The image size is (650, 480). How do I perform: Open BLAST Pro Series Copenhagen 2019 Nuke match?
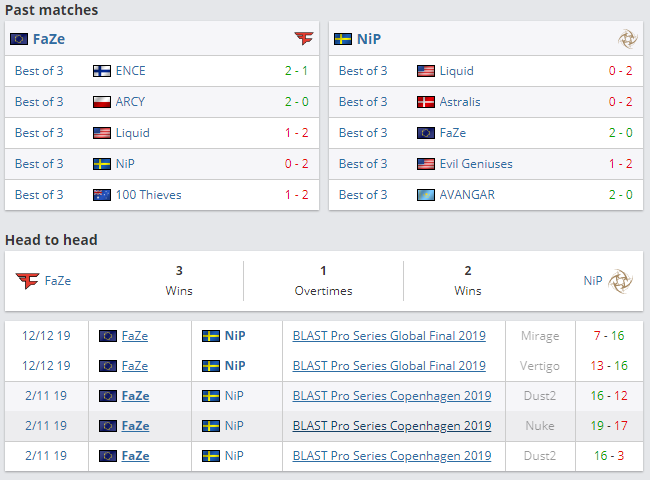click(x=391, y=425)
